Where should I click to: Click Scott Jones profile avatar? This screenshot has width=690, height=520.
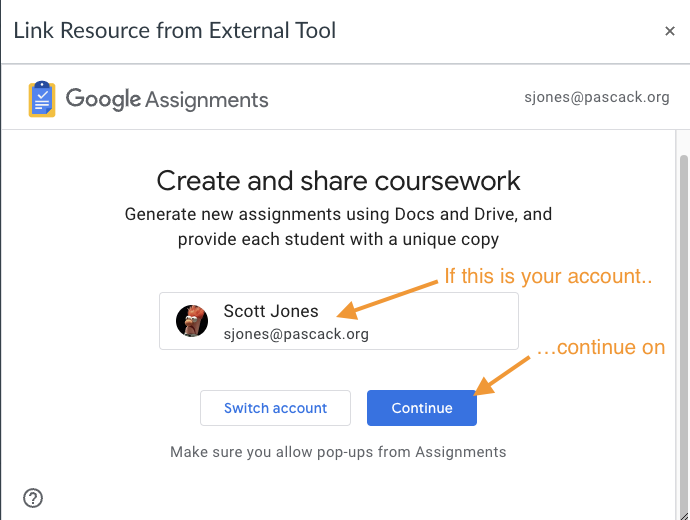(x=192, y=321)
